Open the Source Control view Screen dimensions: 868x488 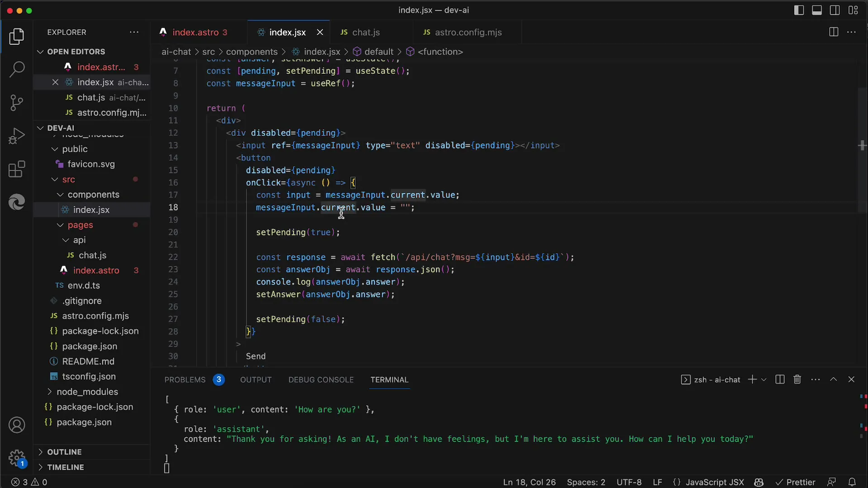[17, 103]
